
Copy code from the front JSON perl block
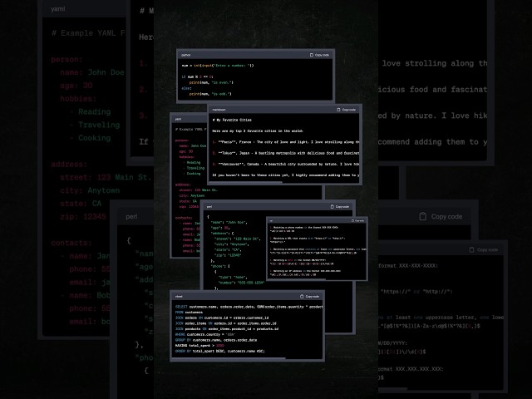(x=340, y=207)
